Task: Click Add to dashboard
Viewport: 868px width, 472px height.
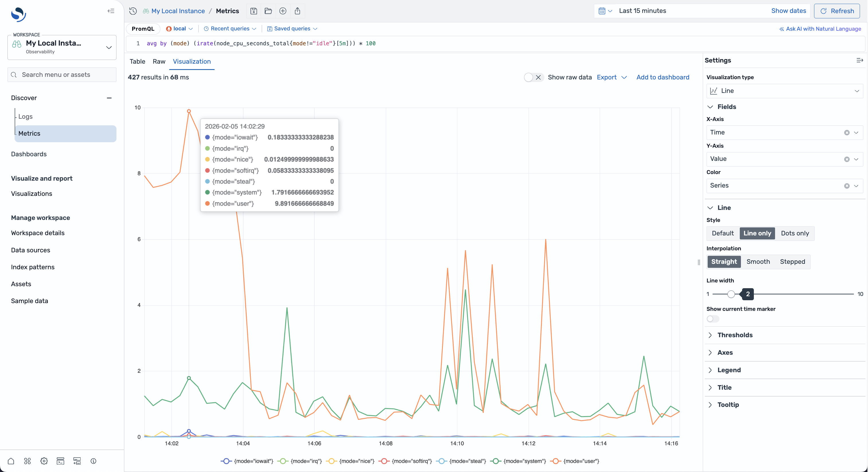Action: (662, 77)
